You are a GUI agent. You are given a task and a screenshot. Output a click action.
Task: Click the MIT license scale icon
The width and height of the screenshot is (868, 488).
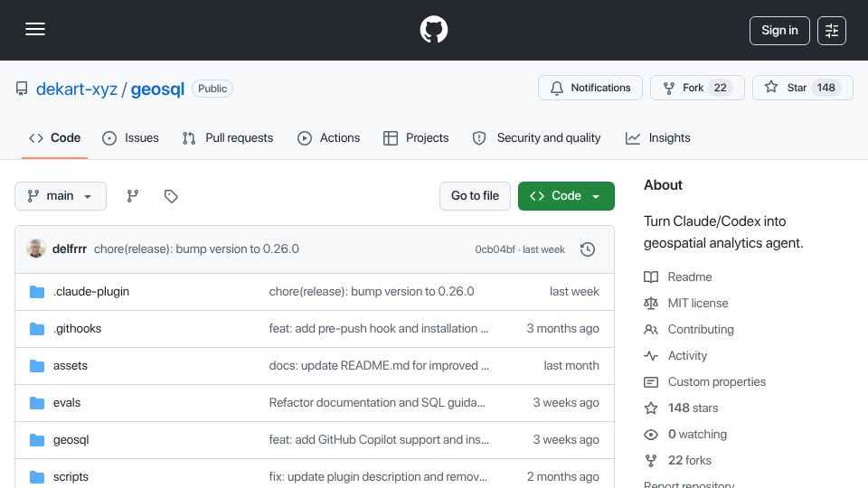point(651,304)
